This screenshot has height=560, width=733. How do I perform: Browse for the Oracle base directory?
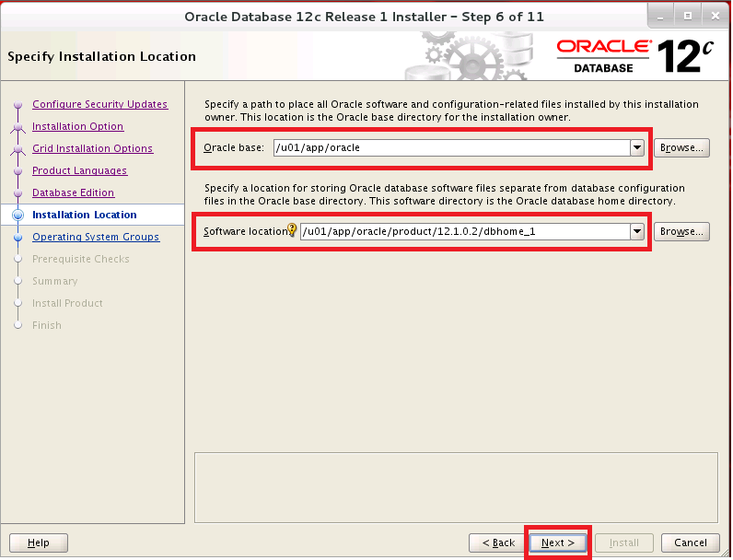pyautogui.click(x=681, y=147)
